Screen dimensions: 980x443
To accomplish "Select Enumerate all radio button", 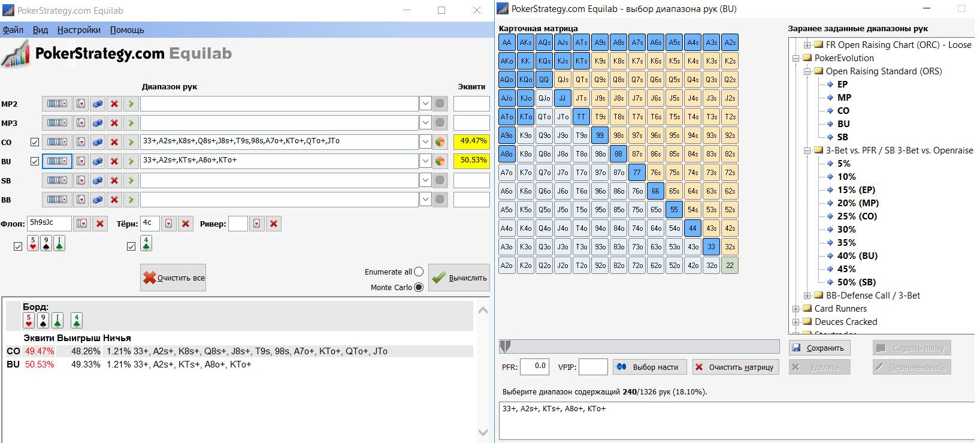I will (x=419, y=272).
